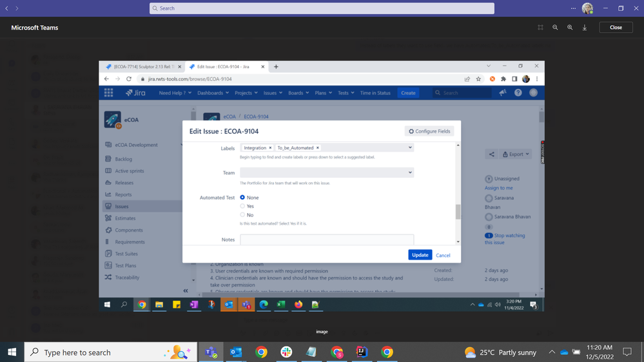
Task: Click the Teams search bar
Action: pyautogui.click(x=322, y=8)
